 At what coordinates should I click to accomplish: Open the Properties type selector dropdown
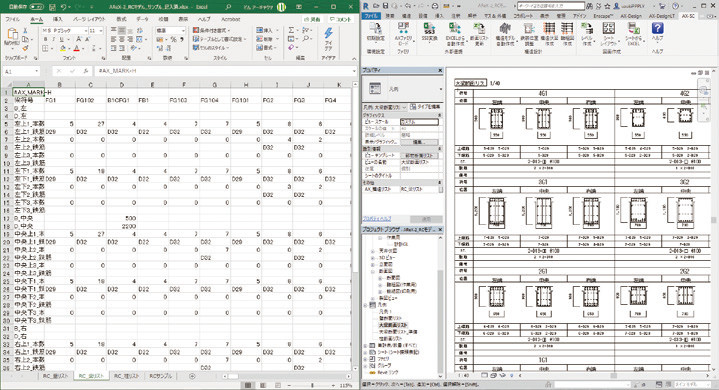click(402, 89)
